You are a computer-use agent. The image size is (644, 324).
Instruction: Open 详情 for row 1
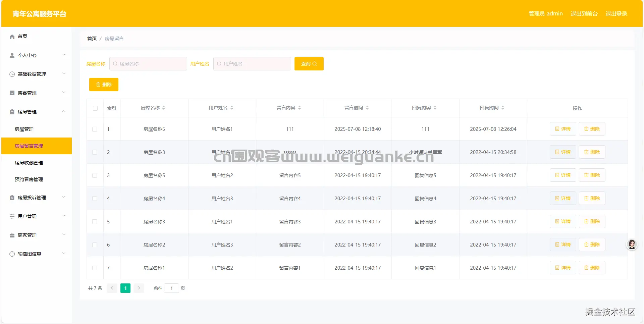point(563,129)
